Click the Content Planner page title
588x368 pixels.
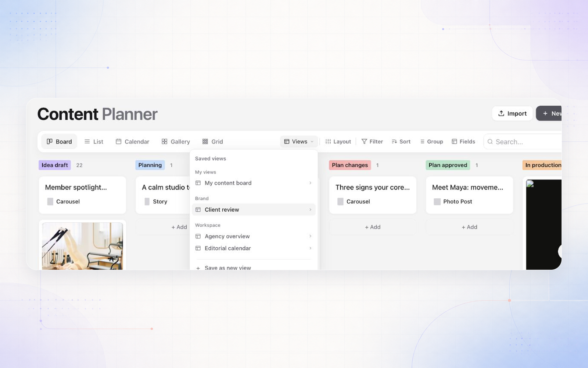pos(97,114)
